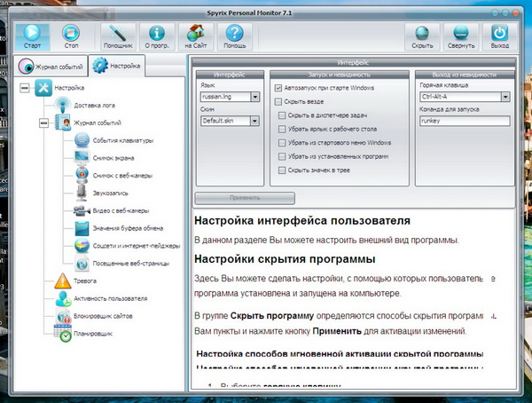Open the О прогр. info icon
Image resolution: width=532 pixels, height=403 pixels.
click(156, 36)
